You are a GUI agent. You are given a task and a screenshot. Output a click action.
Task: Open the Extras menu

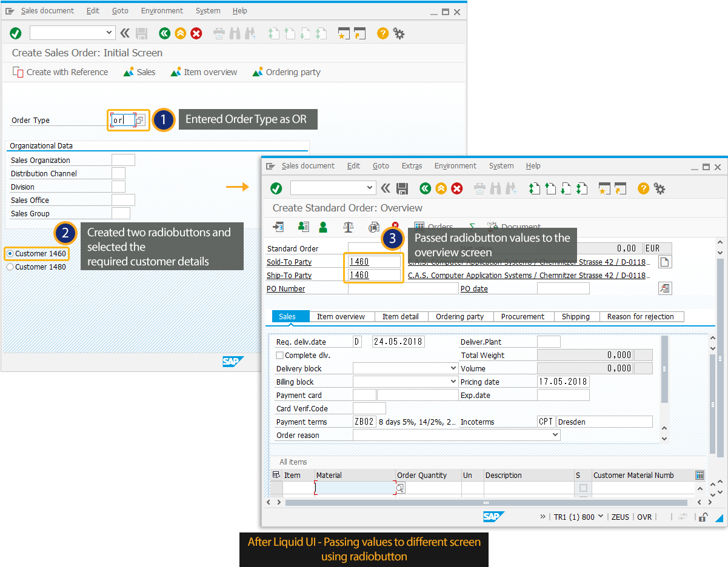point(412,166)
